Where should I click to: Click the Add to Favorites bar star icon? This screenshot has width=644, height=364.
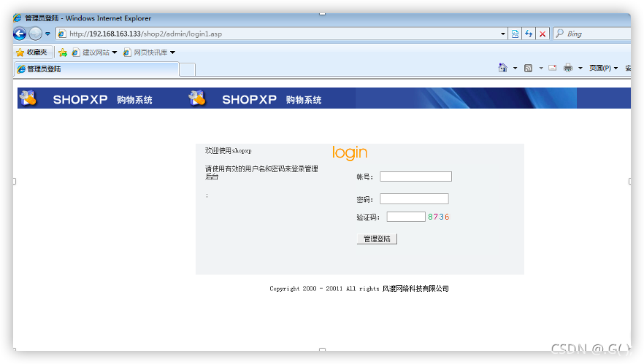[63, 52]
